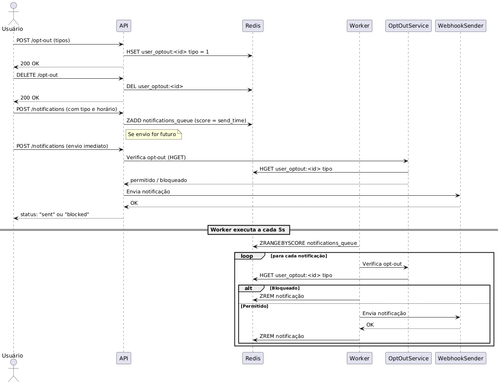The image size is (500, 384).
Task: Click the '200 OK' reply below the HSET message
Action: coord(30,63)
